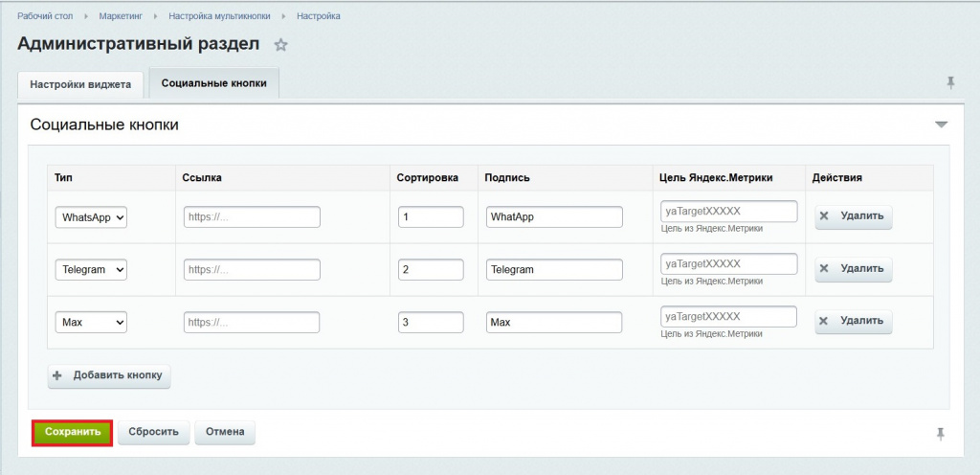Add a new button with Добавить кнопку
The width and height of the screenshot is (980, 475).
click(109, 375)
